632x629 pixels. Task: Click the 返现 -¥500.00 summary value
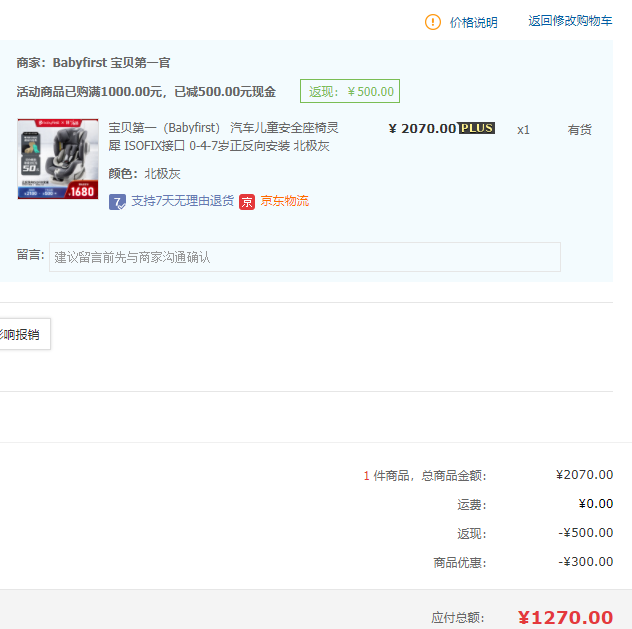click(586, 533)
